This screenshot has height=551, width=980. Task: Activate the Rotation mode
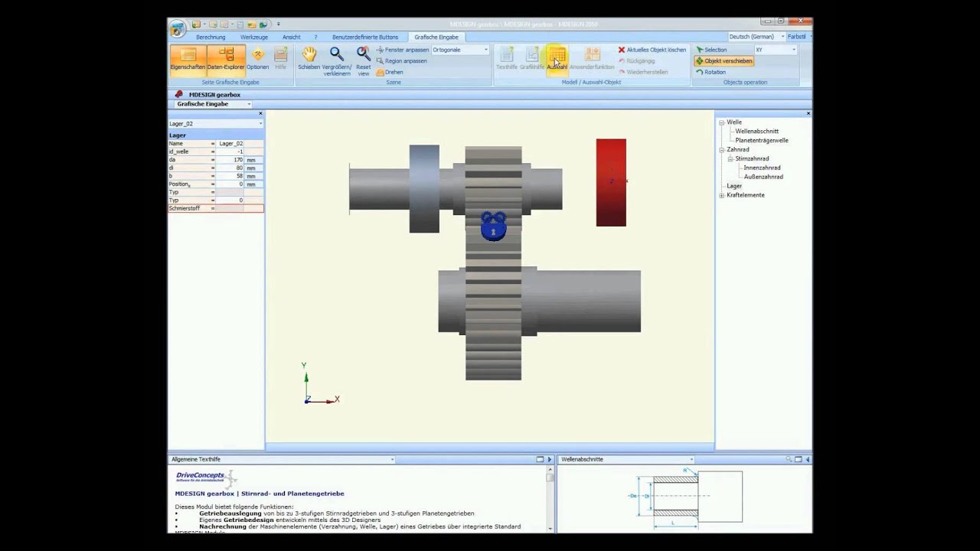click(710, 72)
